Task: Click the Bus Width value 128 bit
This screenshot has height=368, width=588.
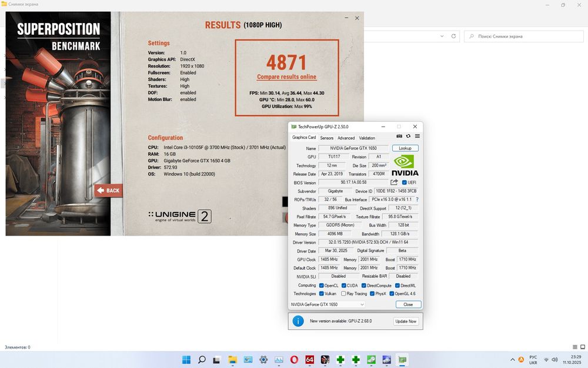Action: 403,226
